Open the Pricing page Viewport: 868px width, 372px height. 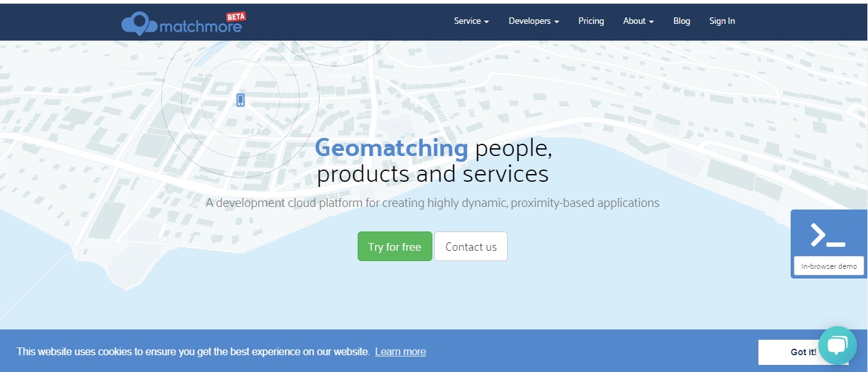click(591, 21)
